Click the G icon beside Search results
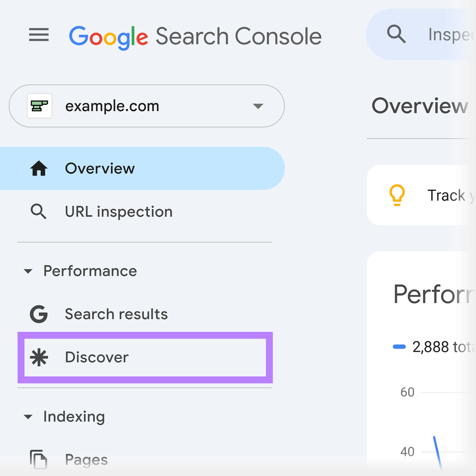476x476 pixels. (39, 314)
